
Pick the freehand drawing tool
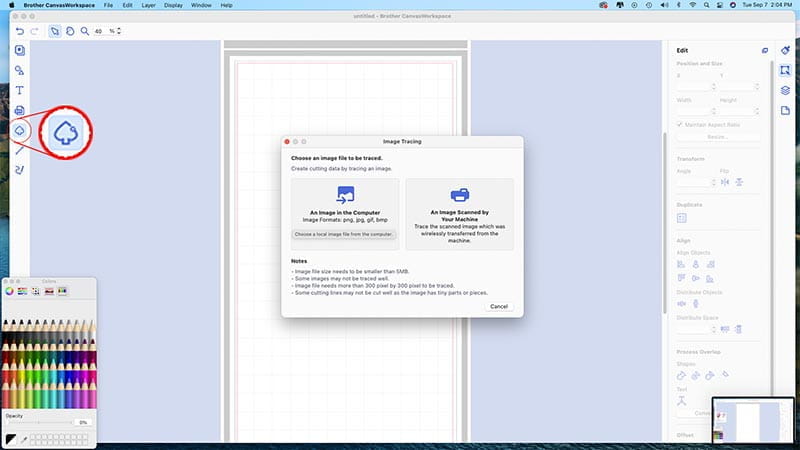pyautogui.click(x=19, y=170)
